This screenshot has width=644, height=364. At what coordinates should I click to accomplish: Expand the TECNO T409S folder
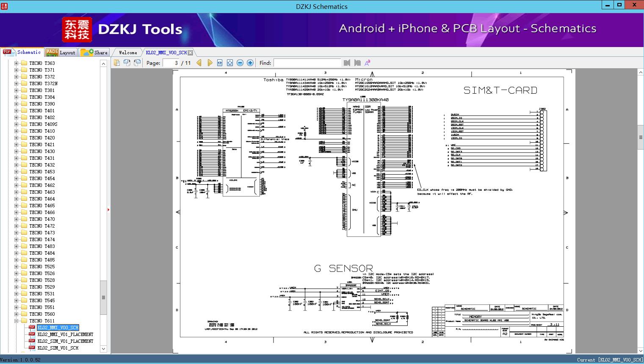[17, 124]
